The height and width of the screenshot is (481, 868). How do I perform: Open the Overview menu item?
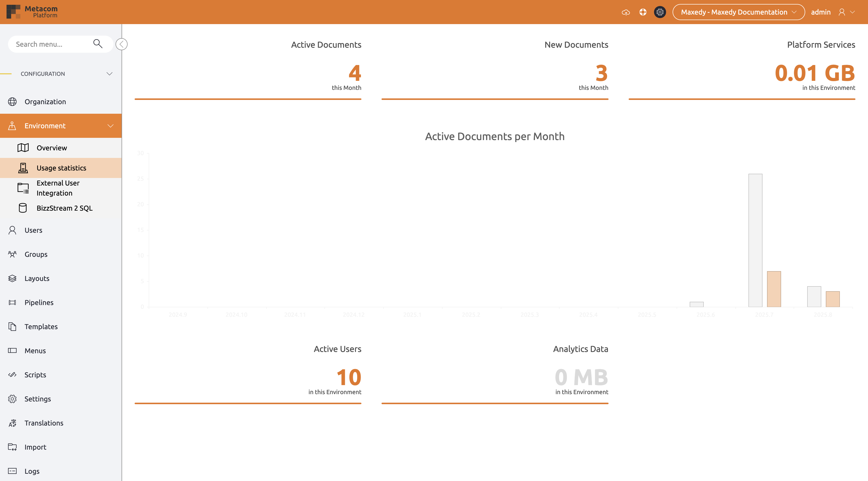click(51, 148)
